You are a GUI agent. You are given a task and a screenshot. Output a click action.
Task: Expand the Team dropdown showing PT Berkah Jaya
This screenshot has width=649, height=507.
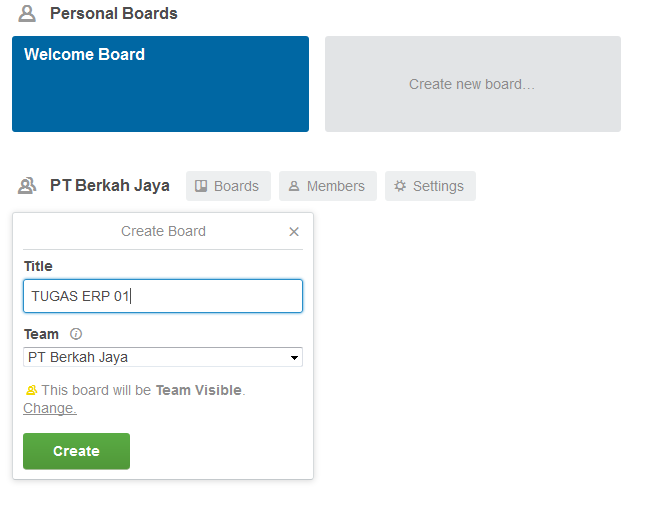tap(162, 357)
